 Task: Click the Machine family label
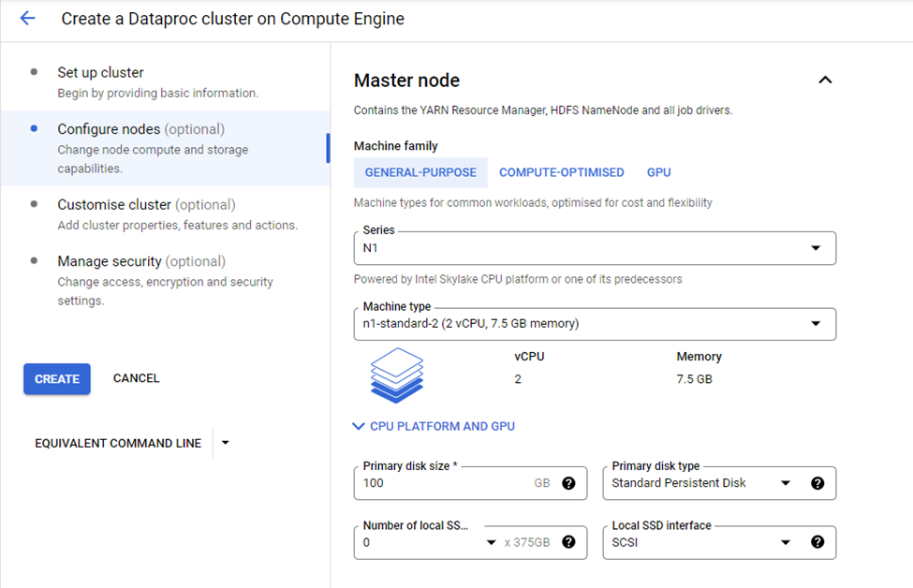click(x=396, y=145)
